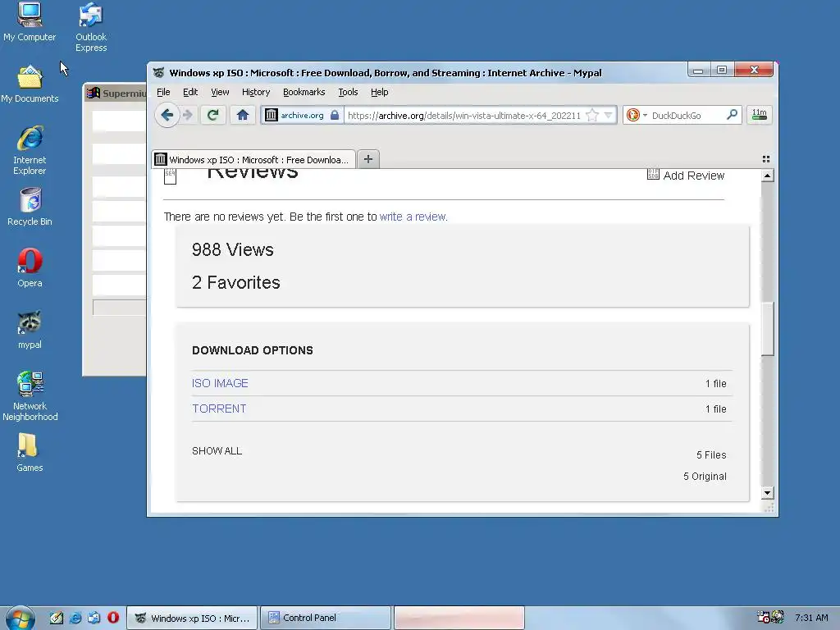
Task: Open the File menu
Action: click(x=163, y=92)
